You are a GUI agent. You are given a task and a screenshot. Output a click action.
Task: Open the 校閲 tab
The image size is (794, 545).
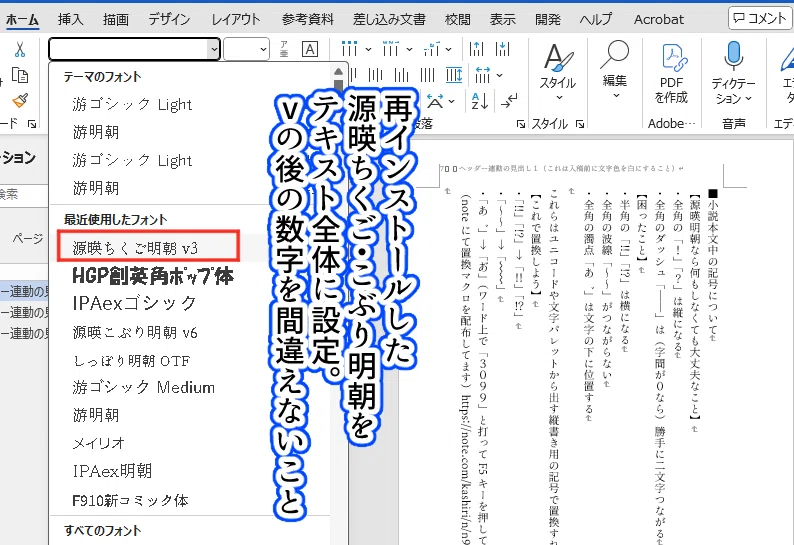[x=458, y=19]
